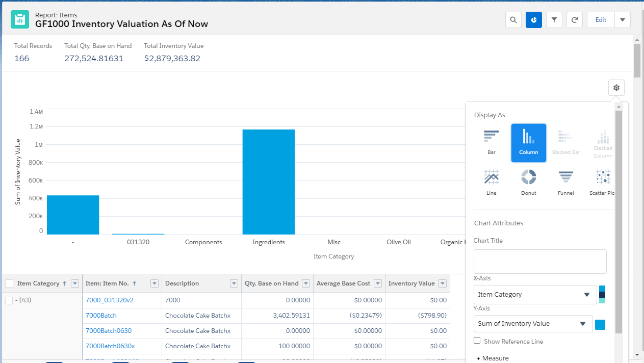Switch to Line chart type

(492, 183)
